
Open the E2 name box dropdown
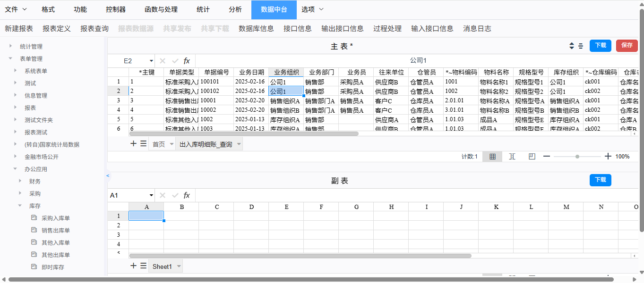coord(151,61)
